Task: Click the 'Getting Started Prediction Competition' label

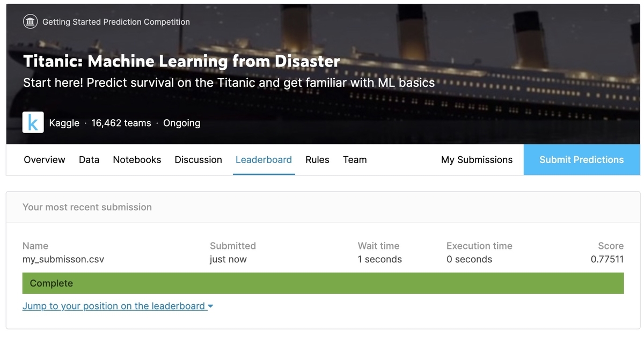Action: tap(116, 22)
